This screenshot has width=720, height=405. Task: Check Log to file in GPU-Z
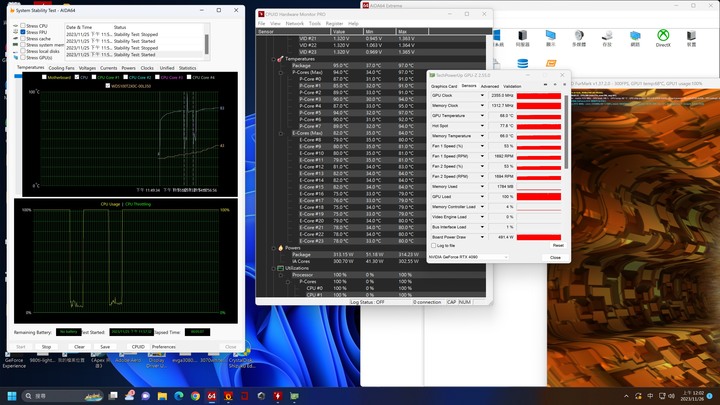pos(433,246)
